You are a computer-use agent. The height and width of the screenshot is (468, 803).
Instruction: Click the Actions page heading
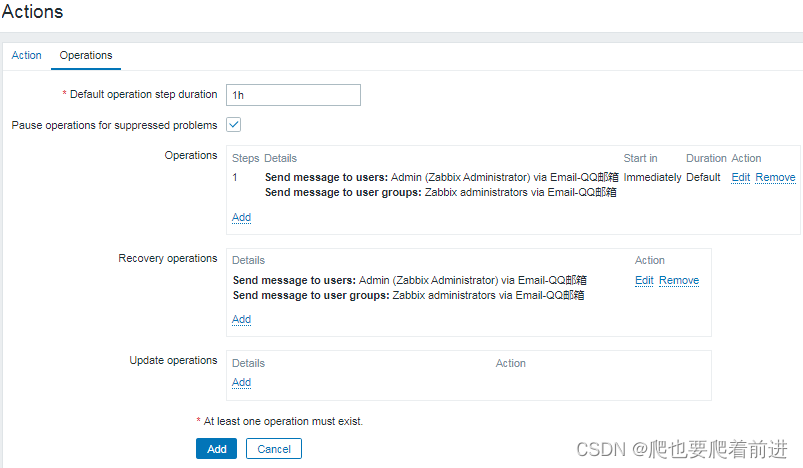[32, 11]
